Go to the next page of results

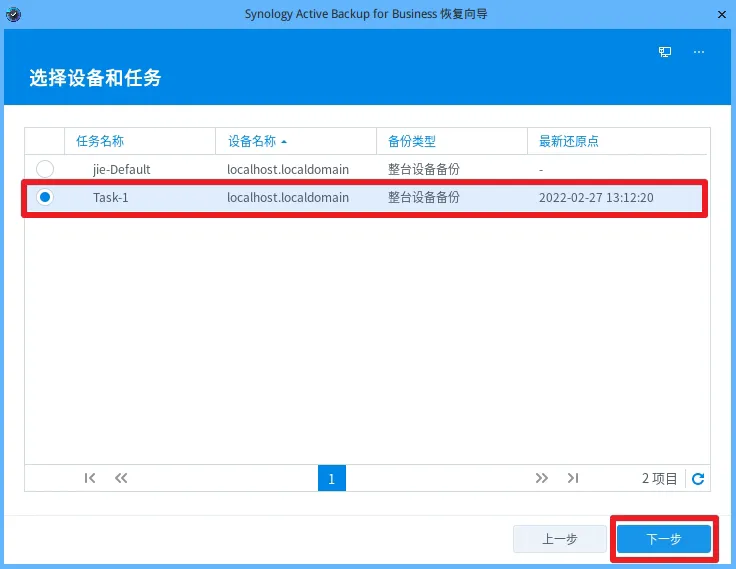point(542,478)
